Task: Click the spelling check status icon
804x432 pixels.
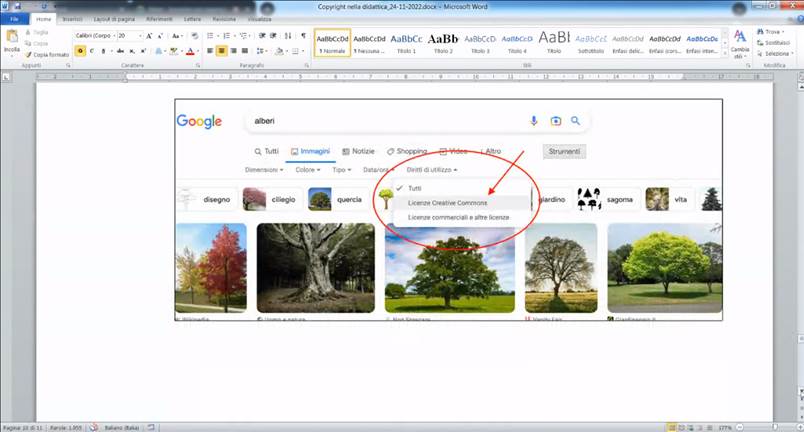Action: (x=93, y=427)
